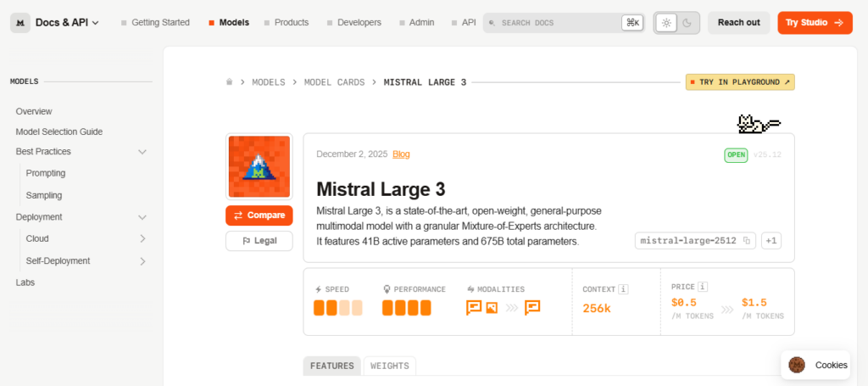Screen dimensions: 868x386
Task: Click the Mistral logo icon
Action: point(20,23)
